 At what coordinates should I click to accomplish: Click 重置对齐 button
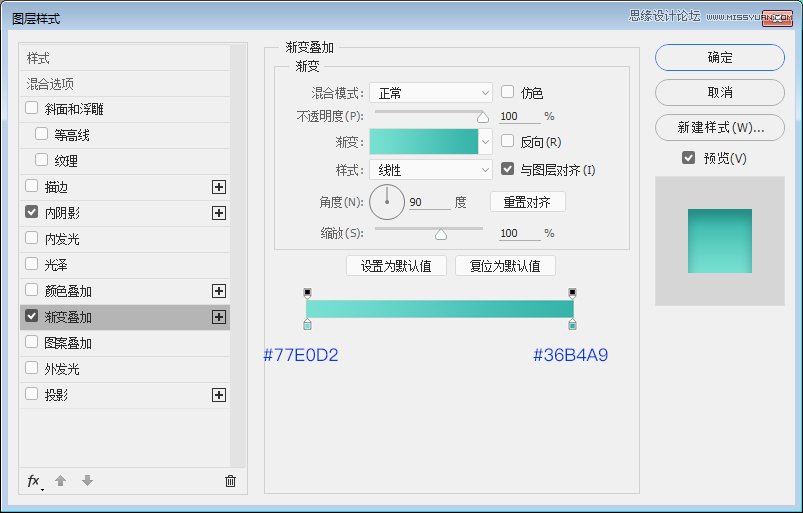click(x=527, y=202)
